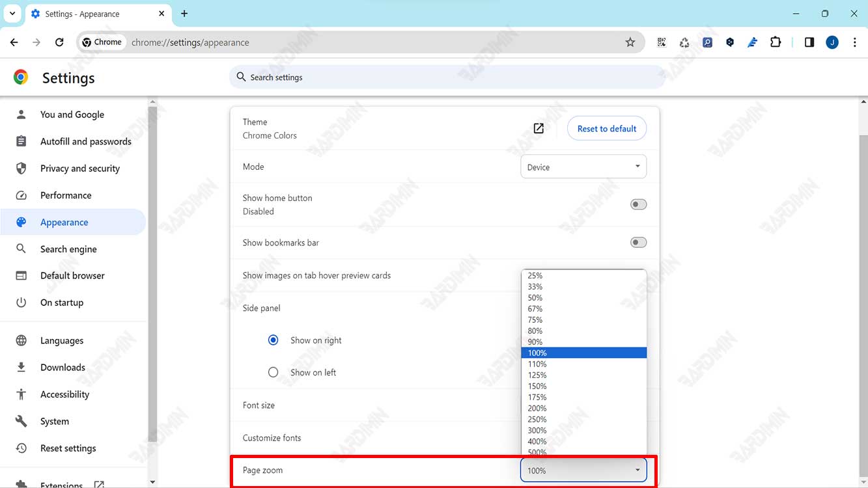Click the Reset to default button
The width and height of the screenshot is (868, 488).
[606, 129]
